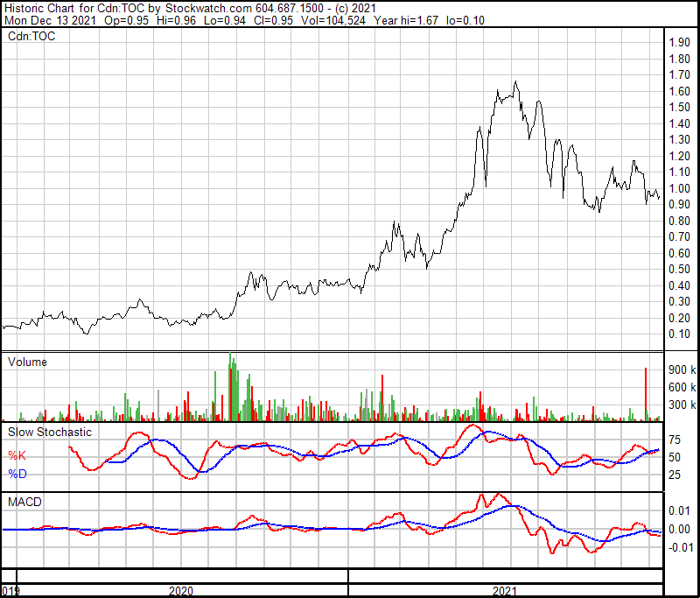
Task: Click the -0.01 MACD axis label
Action: pyautogui.click(x=679, y=547)
